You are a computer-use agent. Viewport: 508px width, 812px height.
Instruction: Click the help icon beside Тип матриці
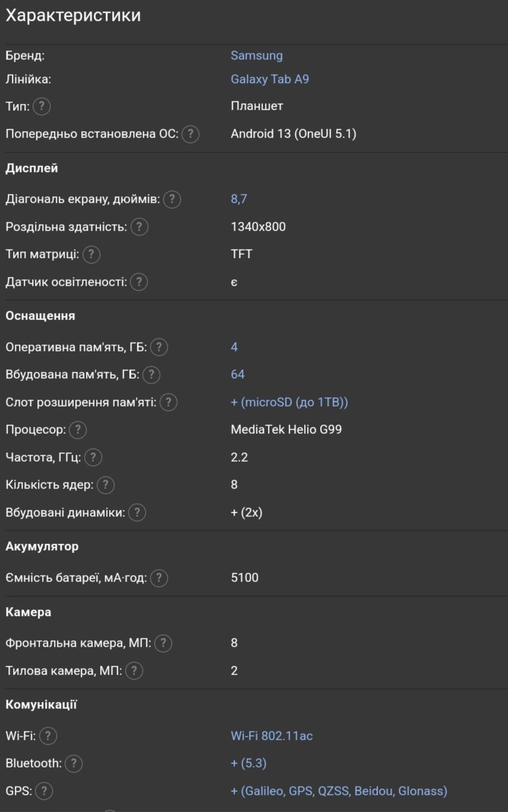pyautogui.click(x=91, y=254)
